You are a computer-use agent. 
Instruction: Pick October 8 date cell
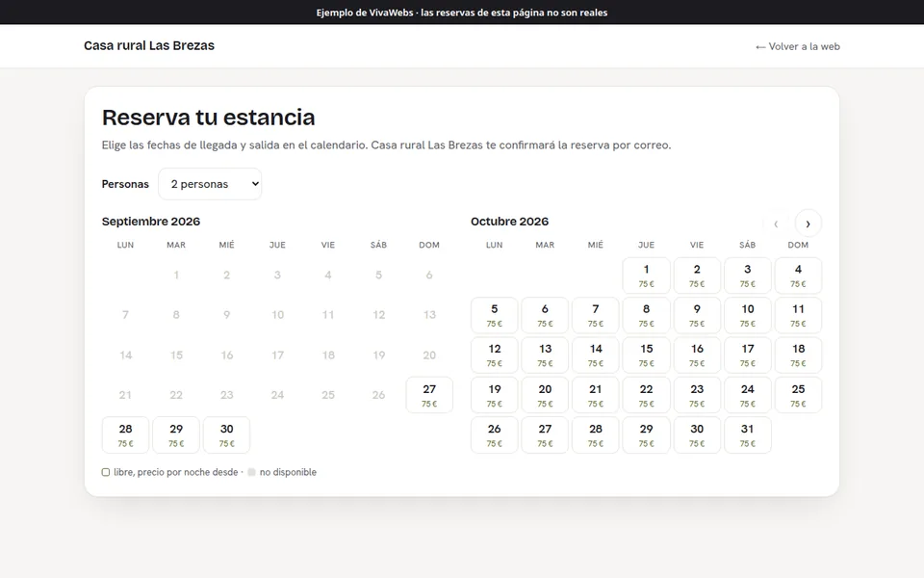[647, 316]
